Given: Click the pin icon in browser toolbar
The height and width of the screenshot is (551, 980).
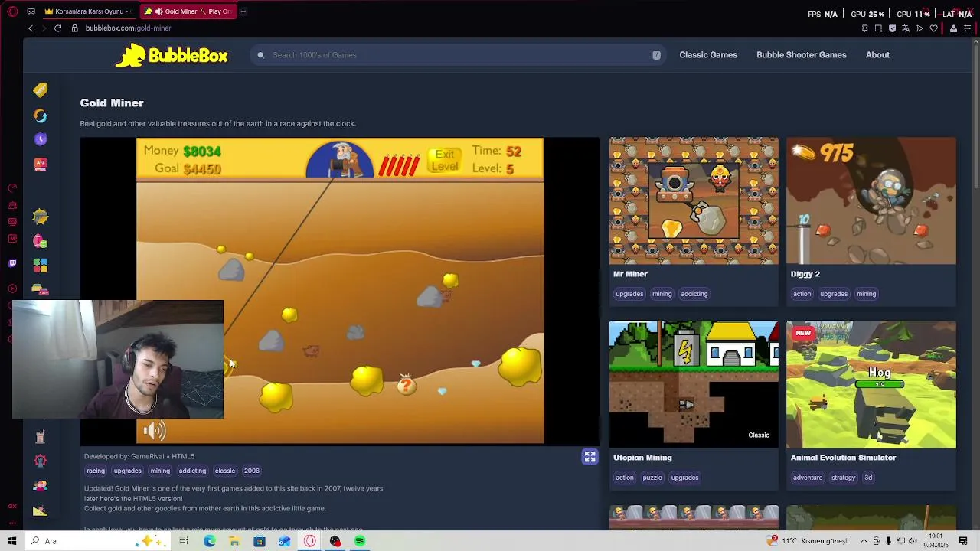Looking at the screenshot, I should [864, 28].
